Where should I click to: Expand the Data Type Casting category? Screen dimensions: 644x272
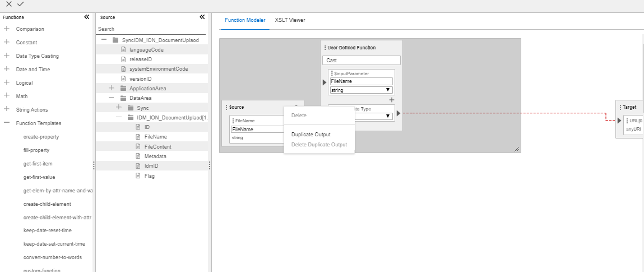point(7,56)
